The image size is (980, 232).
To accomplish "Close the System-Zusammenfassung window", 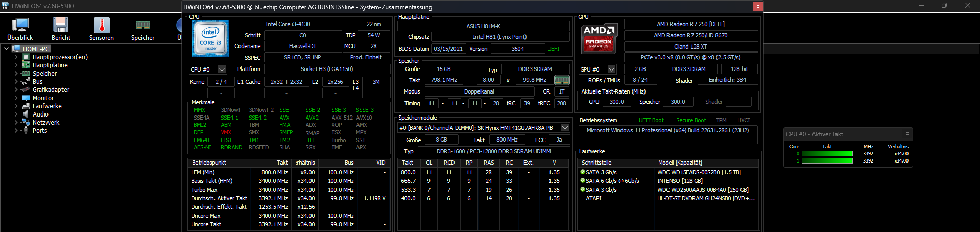I will (758, 6).
